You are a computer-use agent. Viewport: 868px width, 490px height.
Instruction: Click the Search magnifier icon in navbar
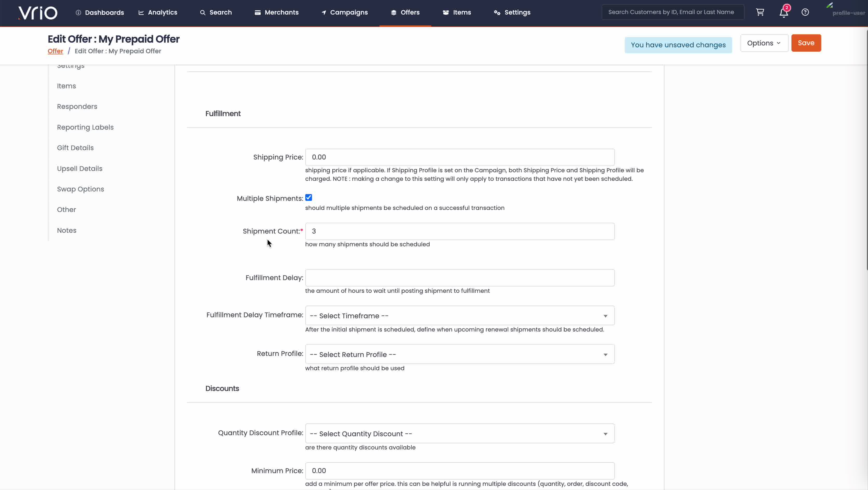(203, 12)
